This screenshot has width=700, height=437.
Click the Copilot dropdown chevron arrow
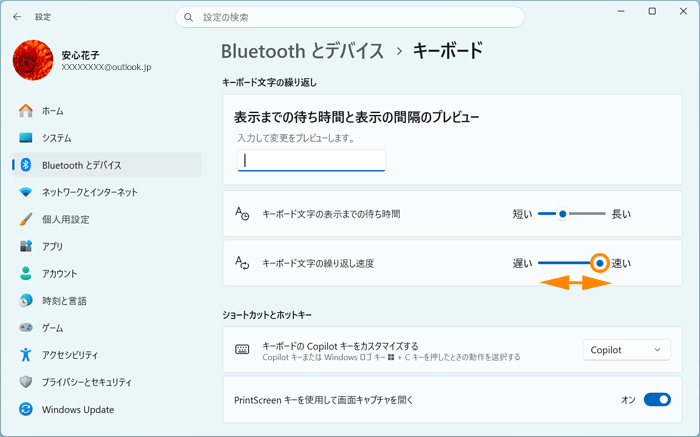click(657, 350)
